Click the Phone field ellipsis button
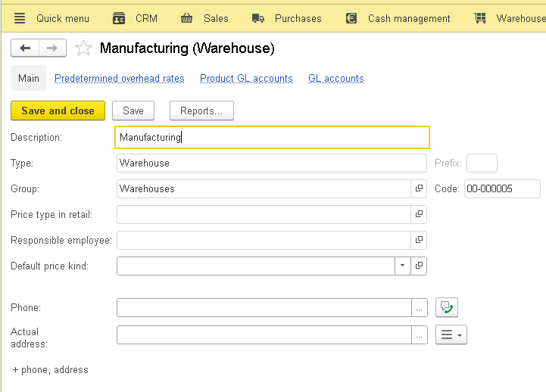Viewport: 546px width, 392px height. point(419,307)
